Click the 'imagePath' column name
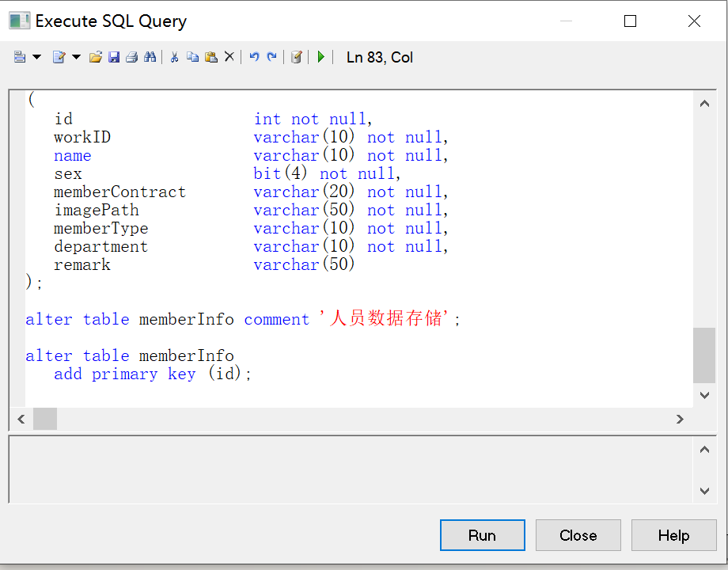The image size is (728, 570). tap(97, 211)
